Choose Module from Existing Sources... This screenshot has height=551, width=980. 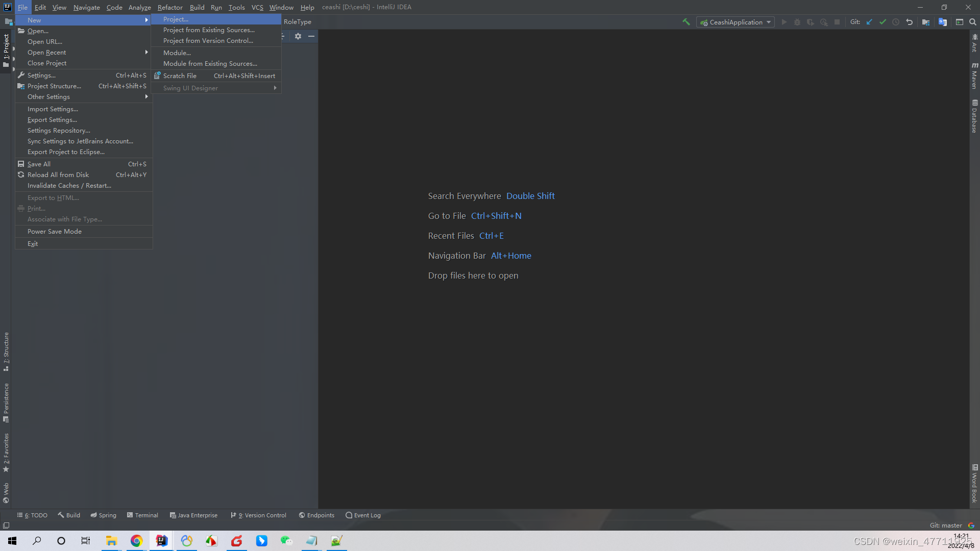216,64
